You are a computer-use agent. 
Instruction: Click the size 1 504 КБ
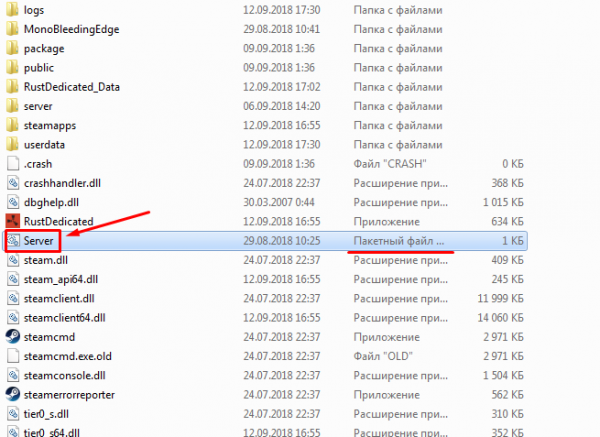[x=503, y=375]
